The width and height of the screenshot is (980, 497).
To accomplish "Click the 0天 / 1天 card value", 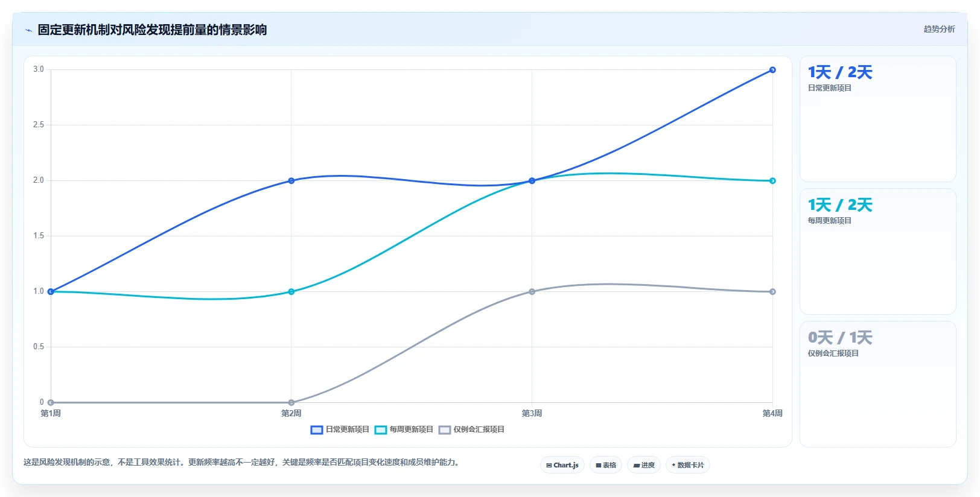I will click(840, 338).
